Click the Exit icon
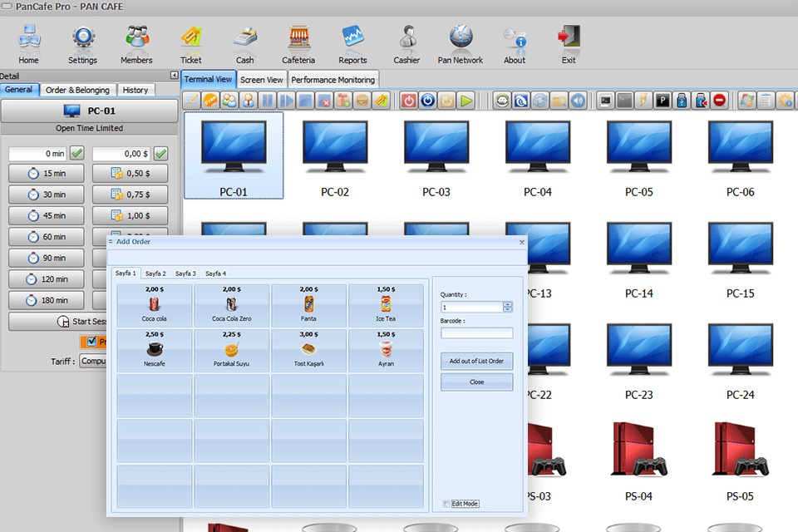Viewport: 798px width, 532px height. coord(569,44)
